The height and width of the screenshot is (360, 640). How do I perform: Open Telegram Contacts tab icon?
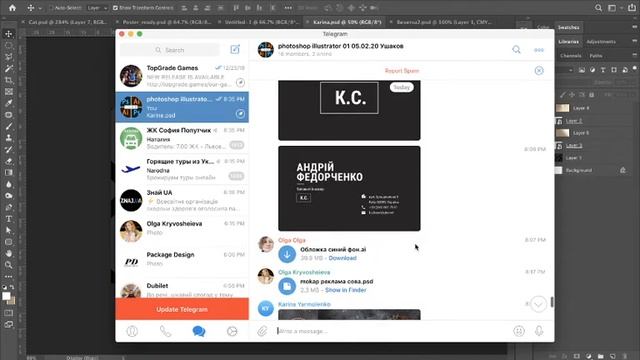coord(132,331)
